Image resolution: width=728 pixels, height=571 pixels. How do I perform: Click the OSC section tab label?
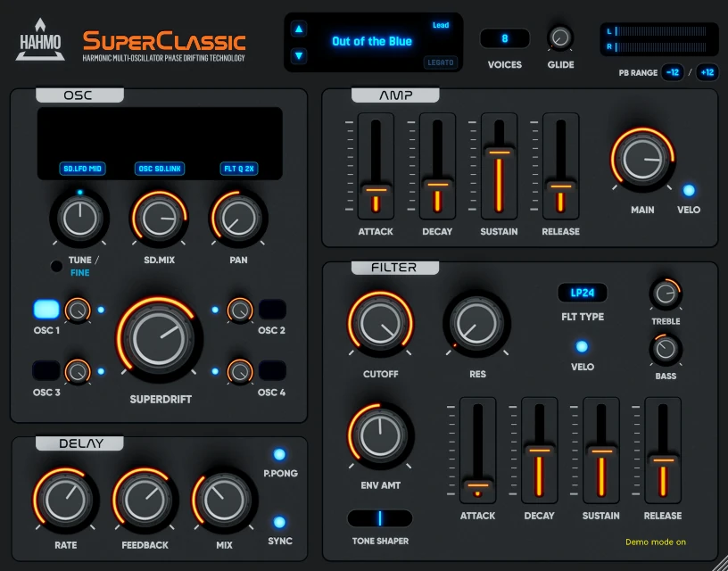click(79, 95)
